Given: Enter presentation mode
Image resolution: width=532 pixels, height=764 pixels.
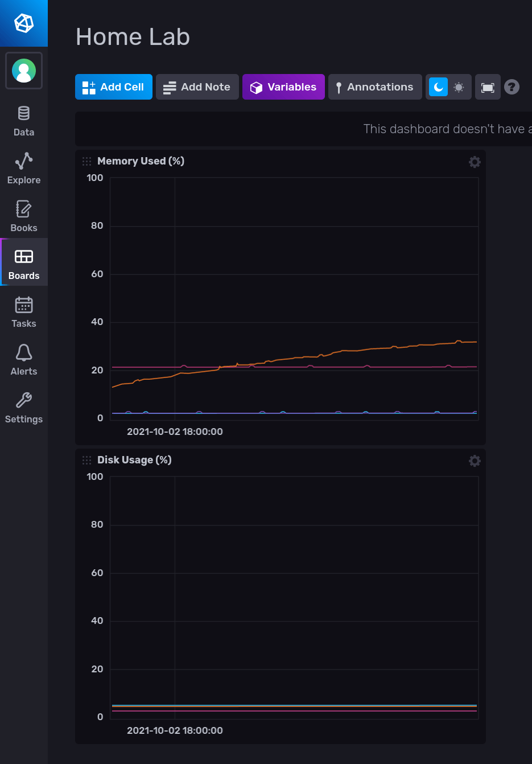Looking at the screenshot, I should pos(488,87).
